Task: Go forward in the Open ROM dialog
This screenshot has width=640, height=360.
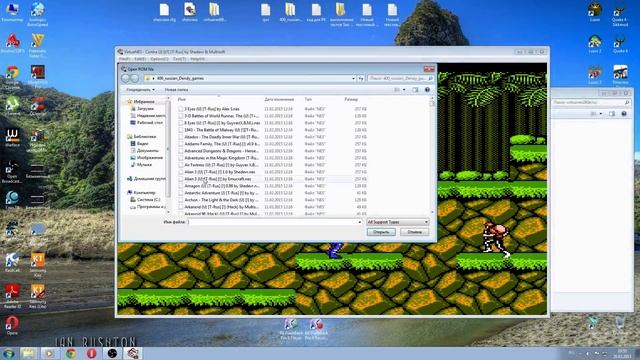Action: click(134, 78)
